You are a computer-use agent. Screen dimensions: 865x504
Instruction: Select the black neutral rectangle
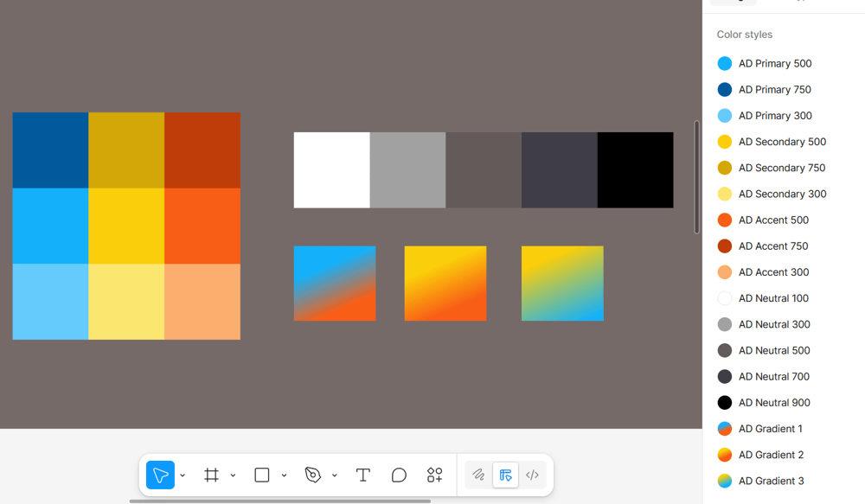tap(636, 169)
